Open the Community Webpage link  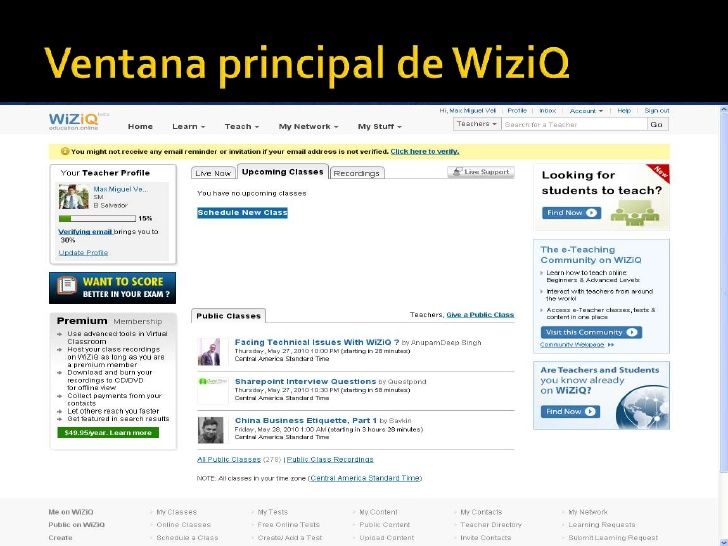click(572, 344)
